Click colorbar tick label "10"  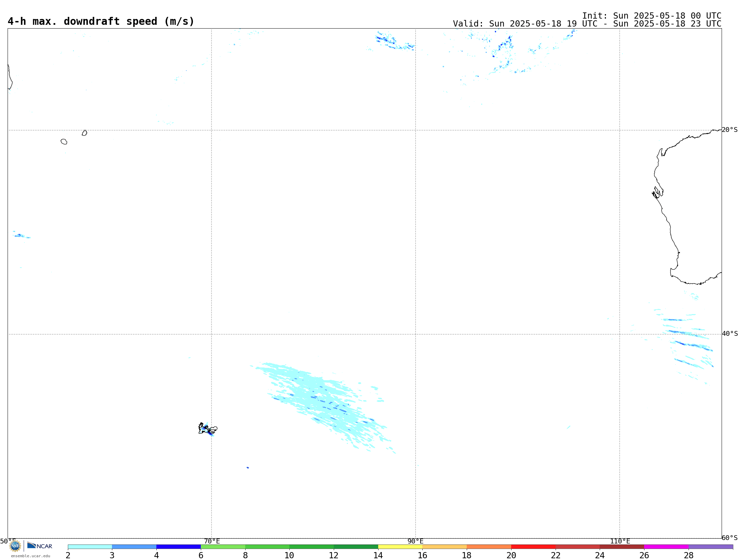pos(289,555)
